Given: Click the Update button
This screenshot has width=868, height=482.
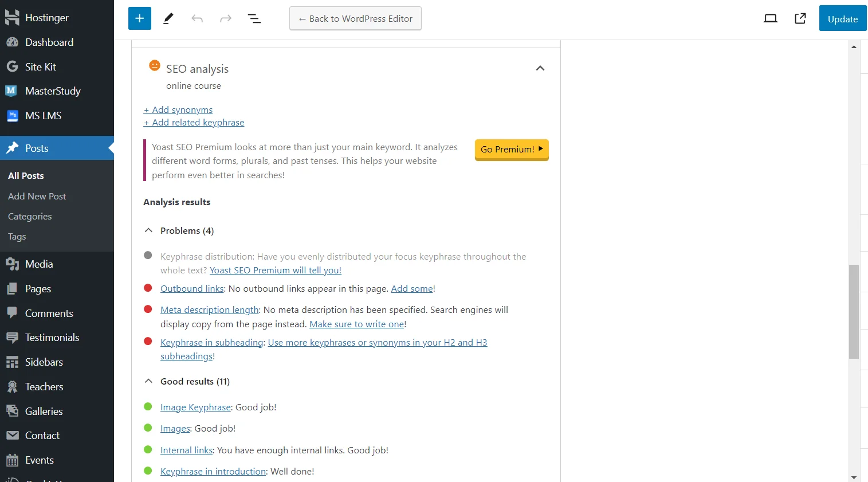Looking at the screenshot, I should coord(843,18).
